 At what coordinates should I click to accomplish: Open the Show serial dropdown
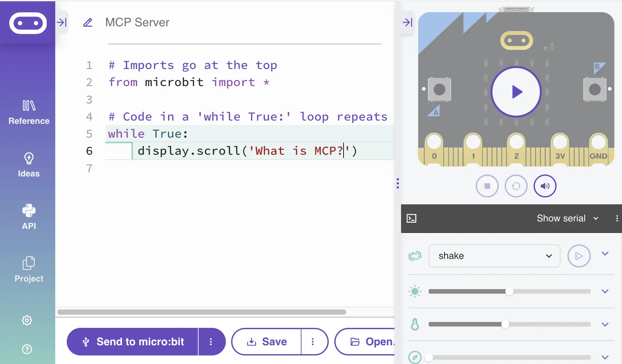coord(568,218)
